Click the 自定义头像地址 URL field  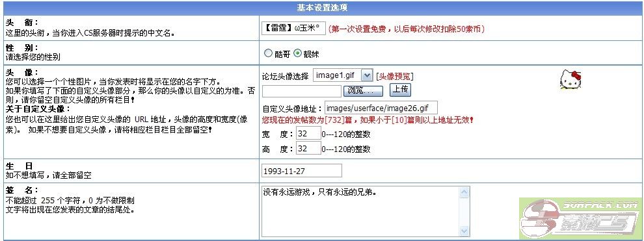click(381, 108)
